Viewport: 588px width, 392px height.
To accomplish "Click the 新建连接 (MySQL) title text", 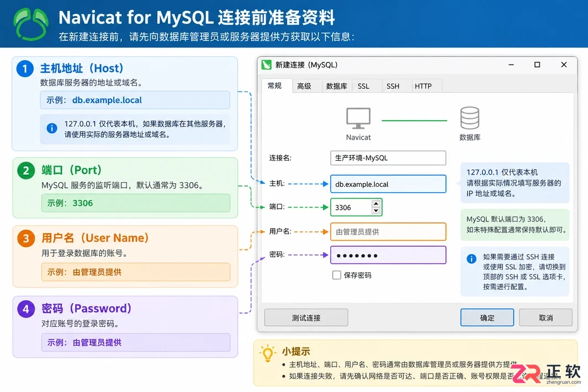I will tap(306, 65).
